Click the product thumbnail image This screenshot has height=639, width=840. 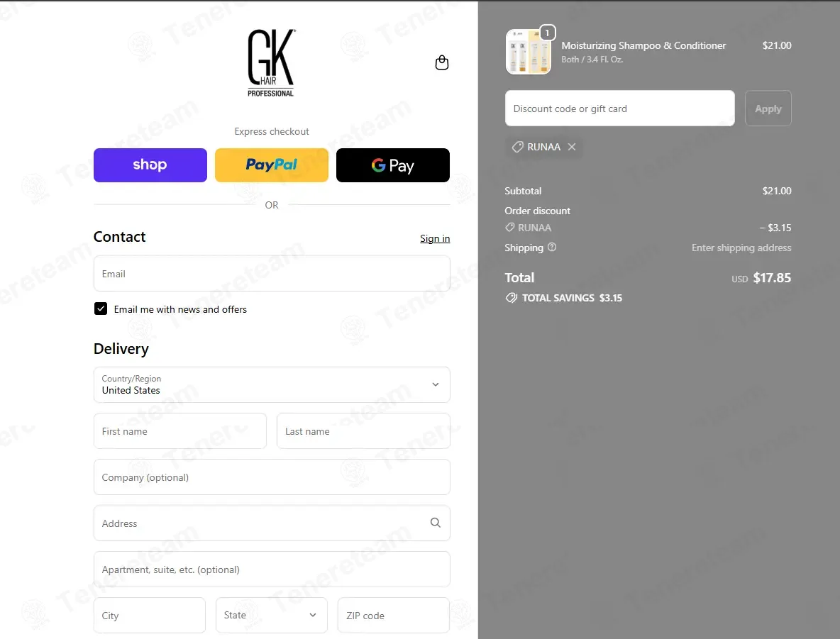point(529,52)
